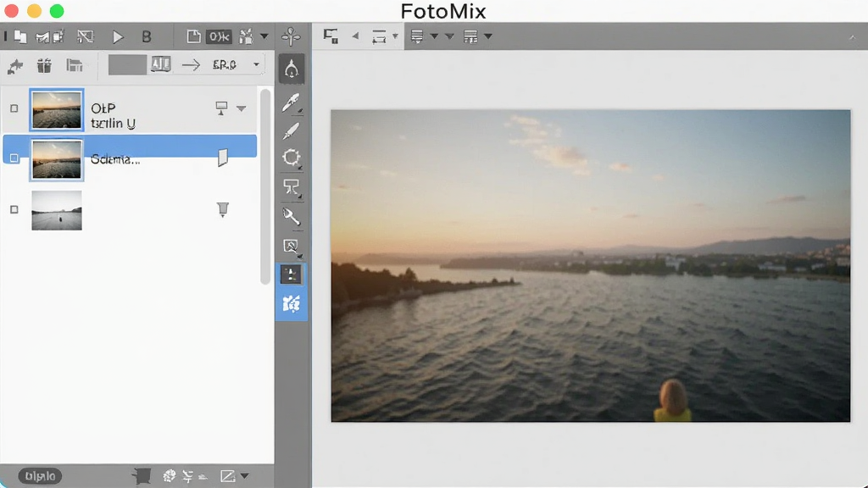Image resolution: width=868 pixels, height=488 pixels.
Task: Collapse the canvas toolbar with the right-edge chevron
Action: pos(853,37)
